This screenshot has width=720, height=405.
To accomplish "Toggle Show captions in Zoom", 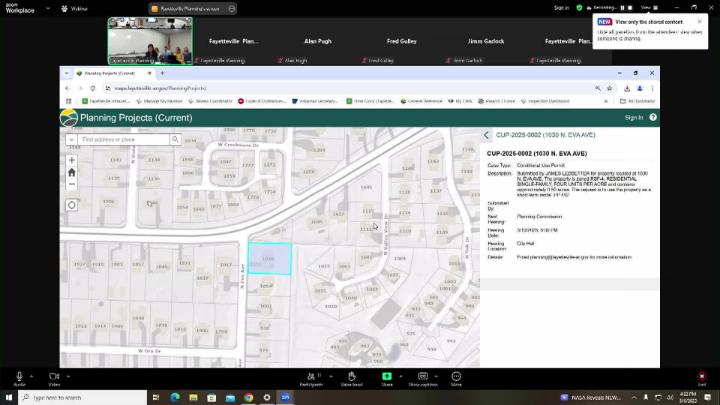I will click(x=423, y=379).
